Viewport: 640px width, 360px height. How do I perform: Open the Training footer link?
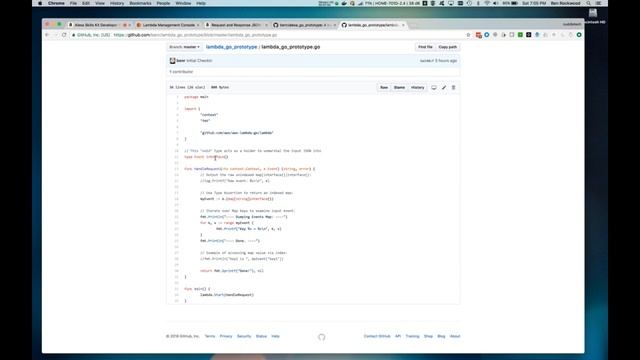click(x=412, y=336)
